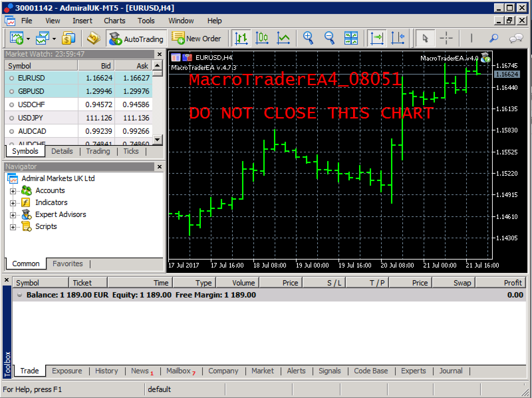Sort trades by the Profit column header

[x=501, y=283]
